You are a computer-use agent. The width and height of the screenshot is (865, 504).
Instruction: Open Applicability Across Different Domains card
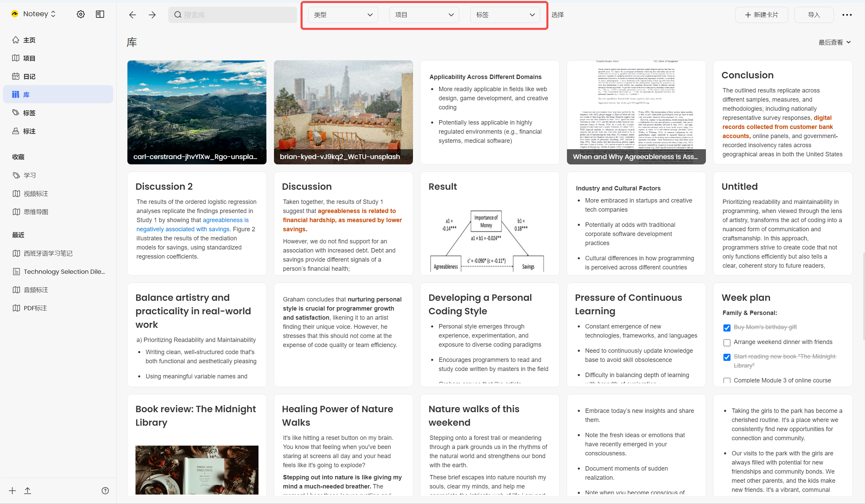click(490, 112)
